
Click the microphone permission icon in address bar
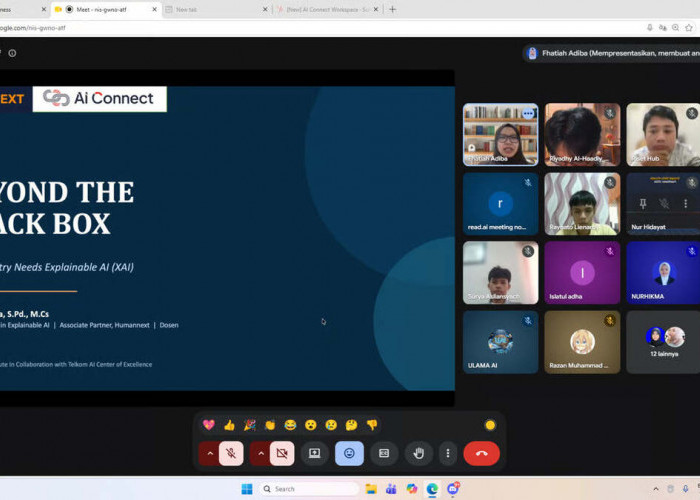(x=650, y=28)
